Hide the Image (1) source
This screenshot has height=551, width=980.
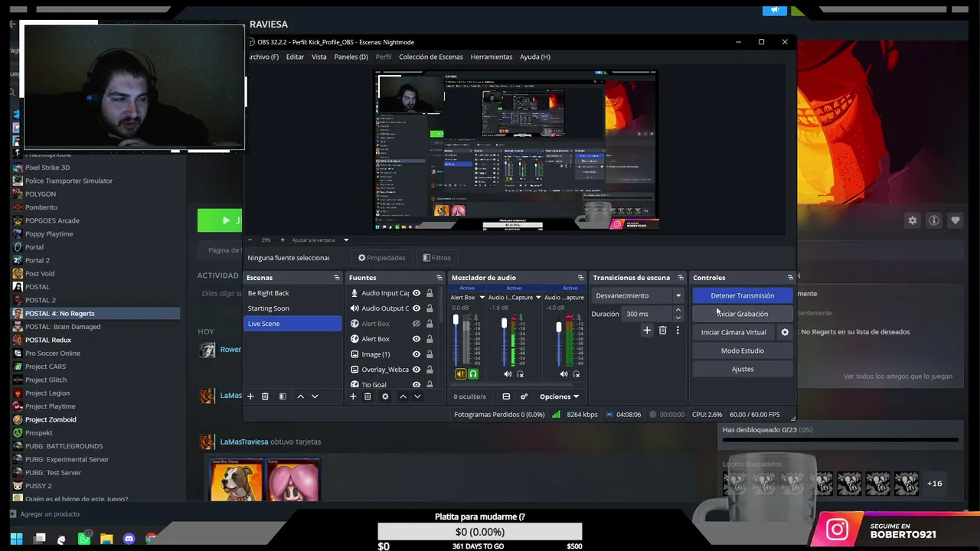(x=416, y=354)
